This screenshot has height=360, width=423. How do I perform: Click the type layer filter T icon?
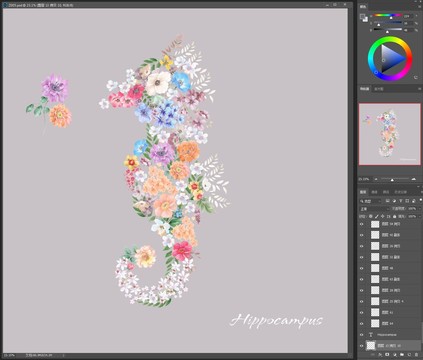pos(401,201)
